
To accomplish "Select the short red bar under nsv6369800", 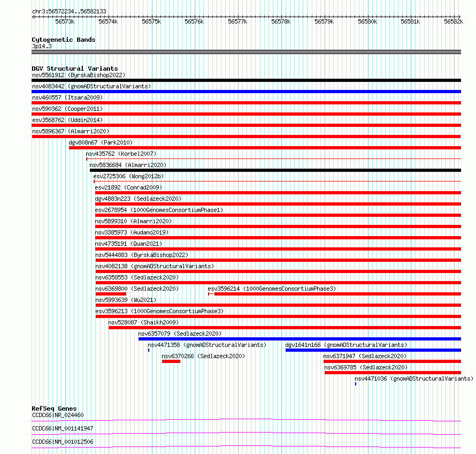I will (x=111, y=294).
